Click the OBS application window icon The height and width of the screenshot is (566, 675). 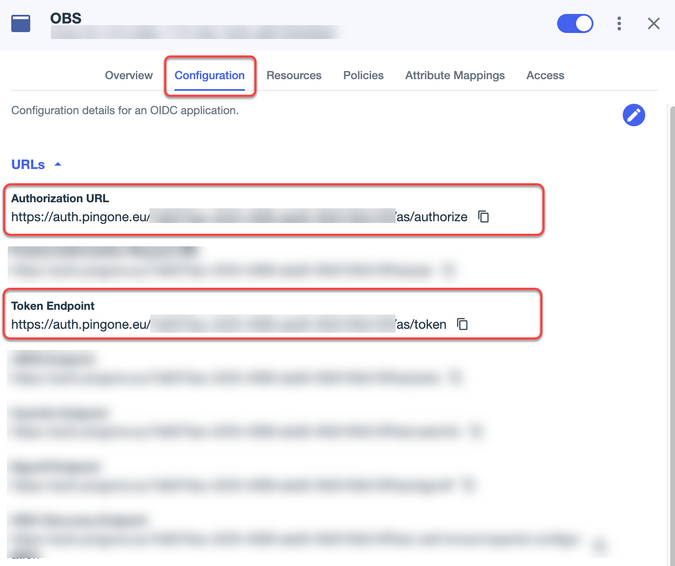[21, 23]
